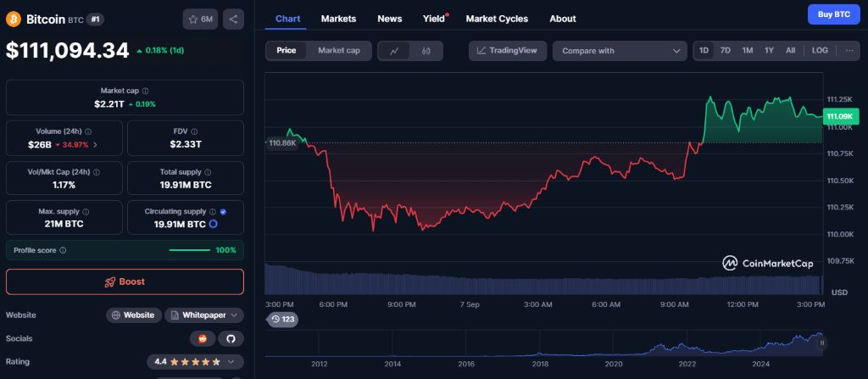Add Bitcoin to watchlist star button

point(200,20)
